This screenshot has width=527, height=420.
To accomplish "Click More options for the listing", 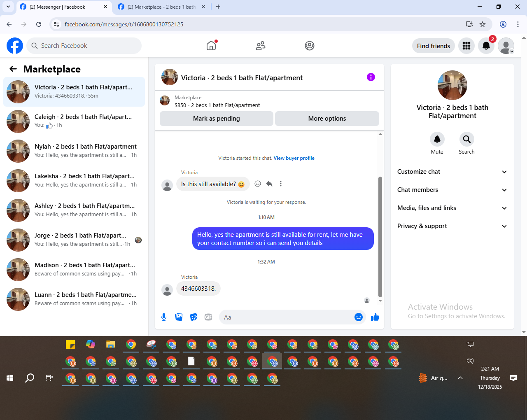I will [327, 119].
